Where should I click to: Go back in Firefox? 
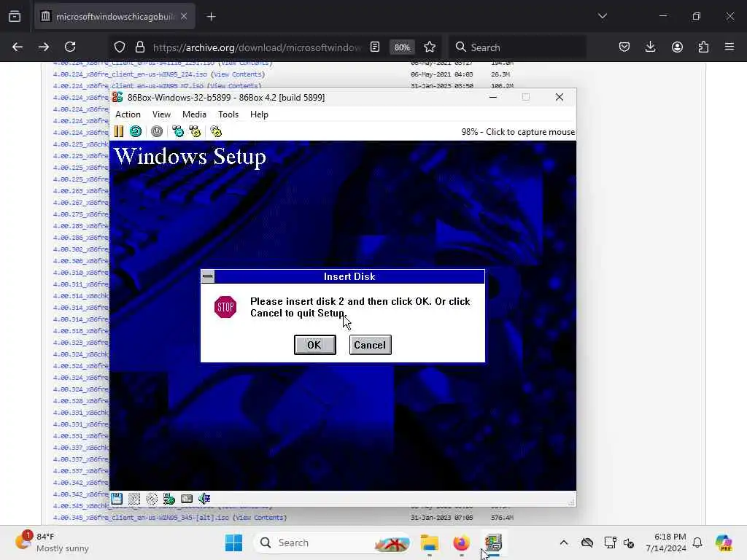(18, 47)
